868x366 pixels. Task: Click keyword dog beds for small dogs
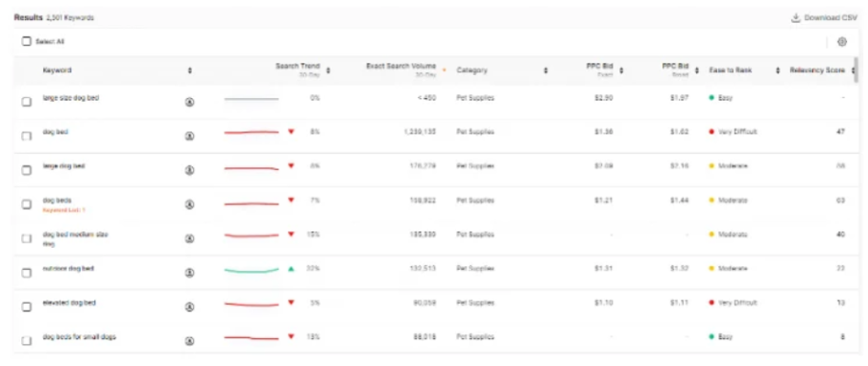tap(79, 336)
